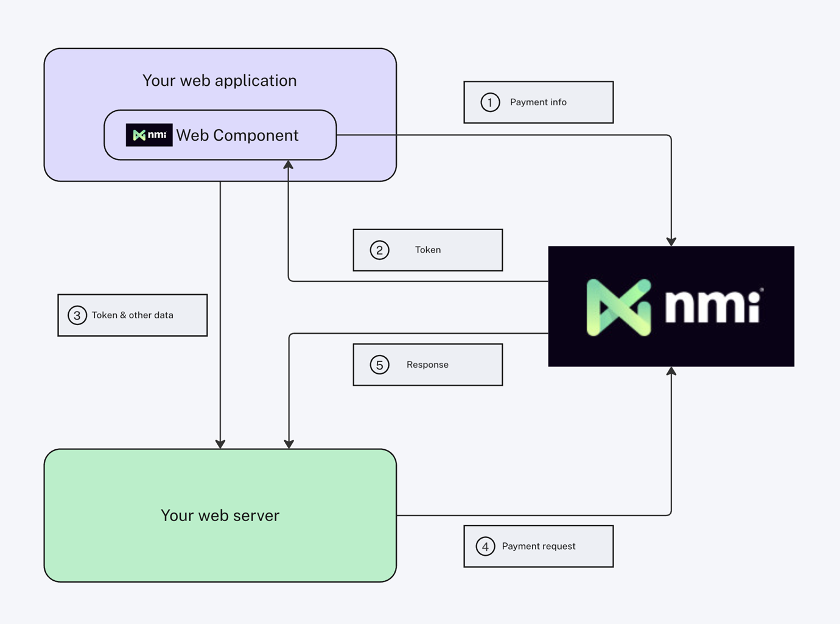The width and height of the screenshot is (840, 624).
Task: Click the Web Component label
Action: (x=237, y=135)
